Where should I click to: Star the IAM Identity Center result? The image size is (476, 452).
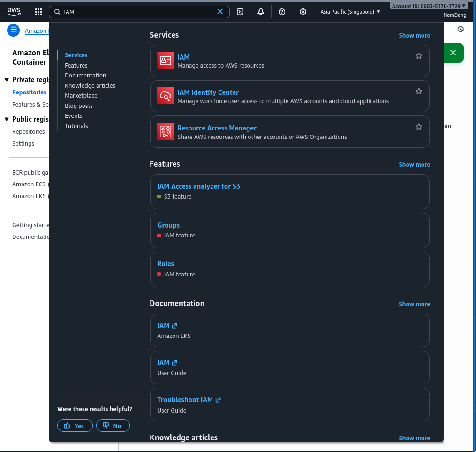(x=418, y=91)
